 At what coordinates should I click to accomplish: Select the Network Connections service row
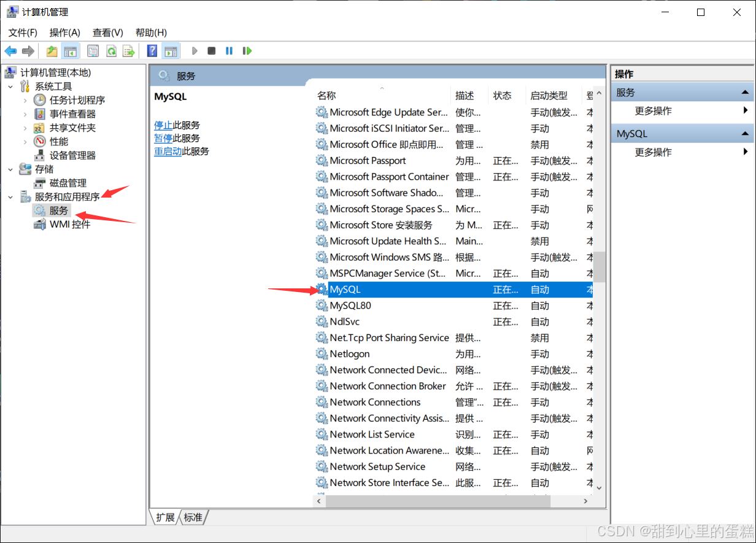[x=453, y=402]
